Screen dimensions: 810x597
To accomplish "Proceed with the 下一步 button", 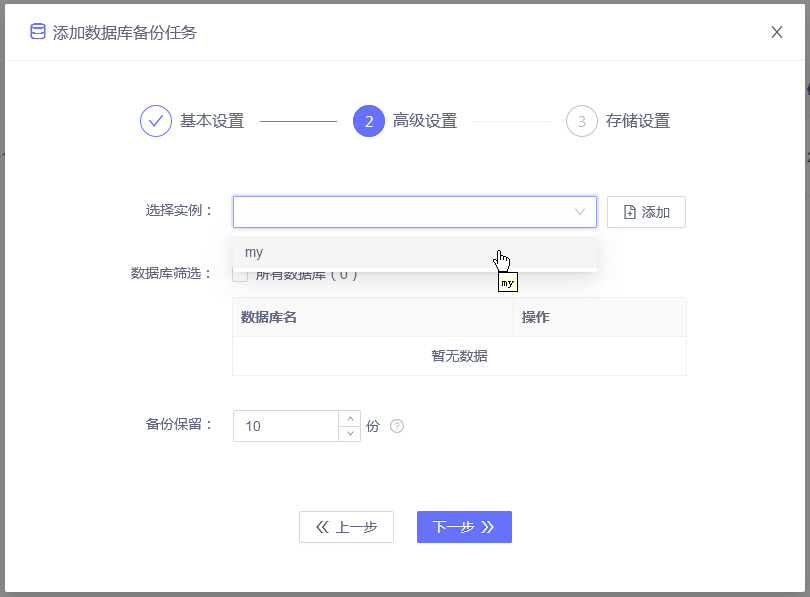I will 464,527.
